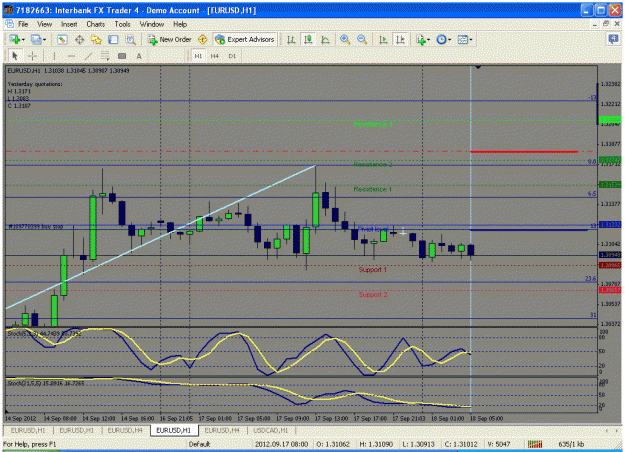Viewport: 625px width, 452px height.
Task: Open the Help menu
Action: (x=180, y=24)
